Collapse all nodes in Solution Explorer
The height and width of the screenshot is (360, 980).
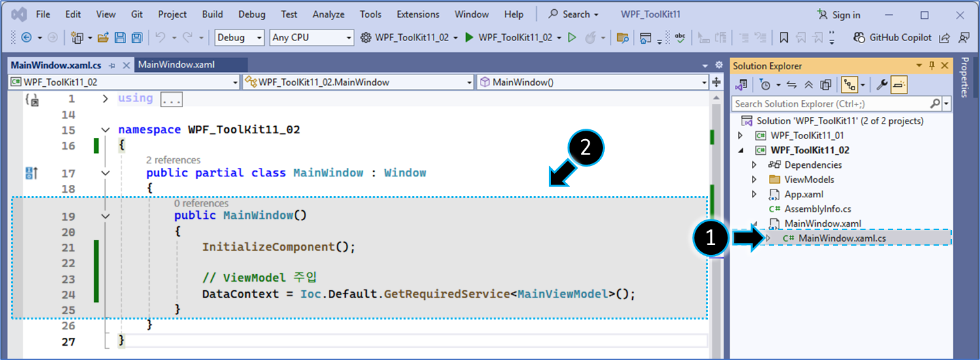[x=809, y=85]
